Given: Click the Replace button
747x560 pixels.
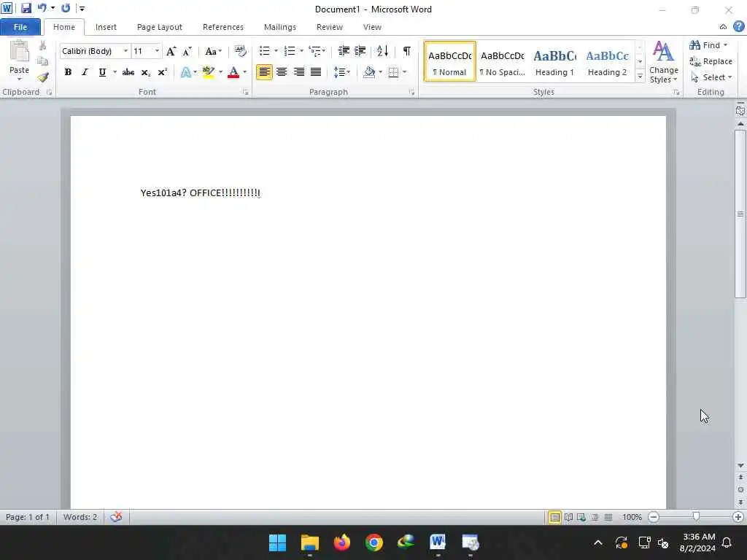Looking at the screenshot, I should click(x=711, y=61).
